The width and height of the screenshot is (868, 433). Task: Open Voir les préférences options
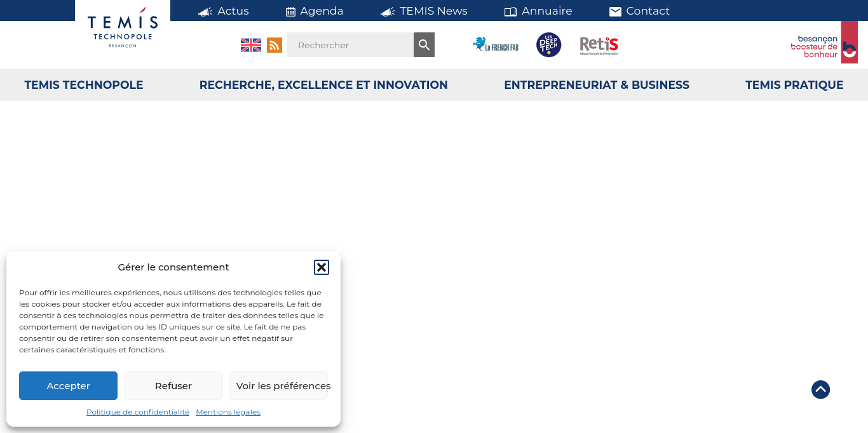click(x=283, y=386)
